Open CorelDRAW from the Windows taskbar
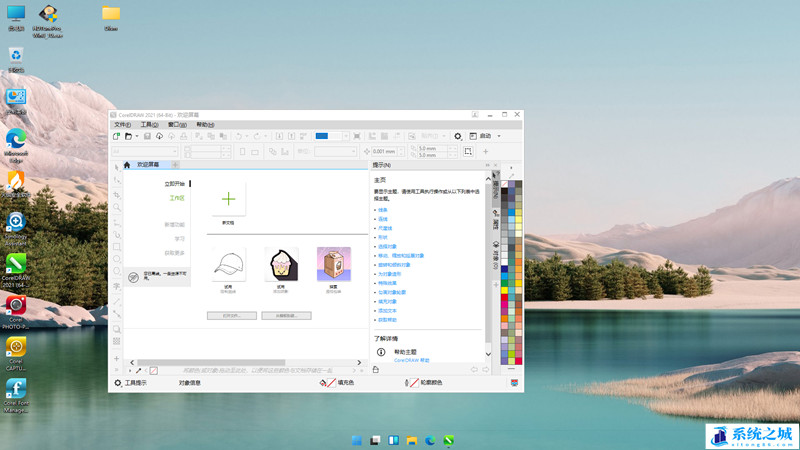The image size is (800, 450). 449,440
